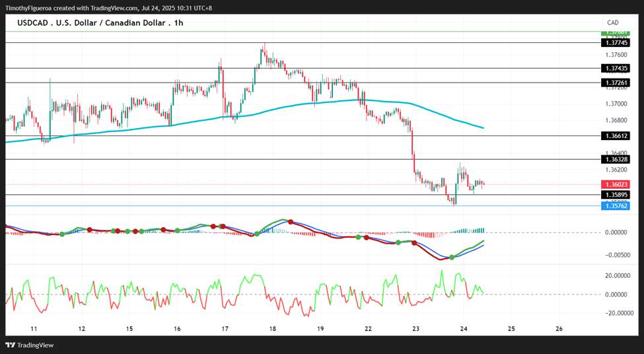Click date label 15 on the time axis
This screenshot has height=354, width=644.
click(129, 329)
